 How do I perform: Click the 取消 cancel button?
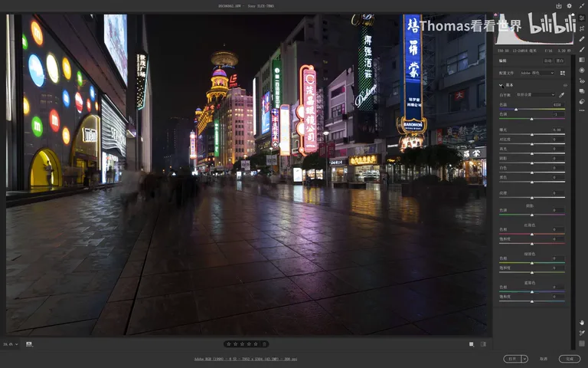(x=544, y=359)
